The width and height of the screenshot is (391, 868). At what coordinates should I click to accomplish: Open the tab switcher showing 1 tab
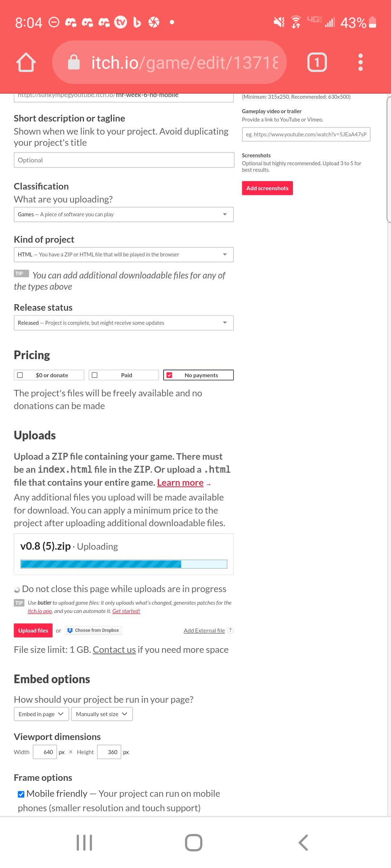[x=317, y=63]
